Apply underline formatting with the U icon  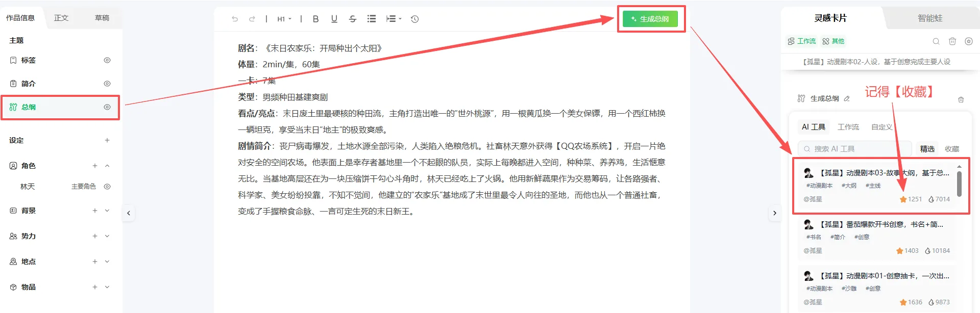pos(334,19)
